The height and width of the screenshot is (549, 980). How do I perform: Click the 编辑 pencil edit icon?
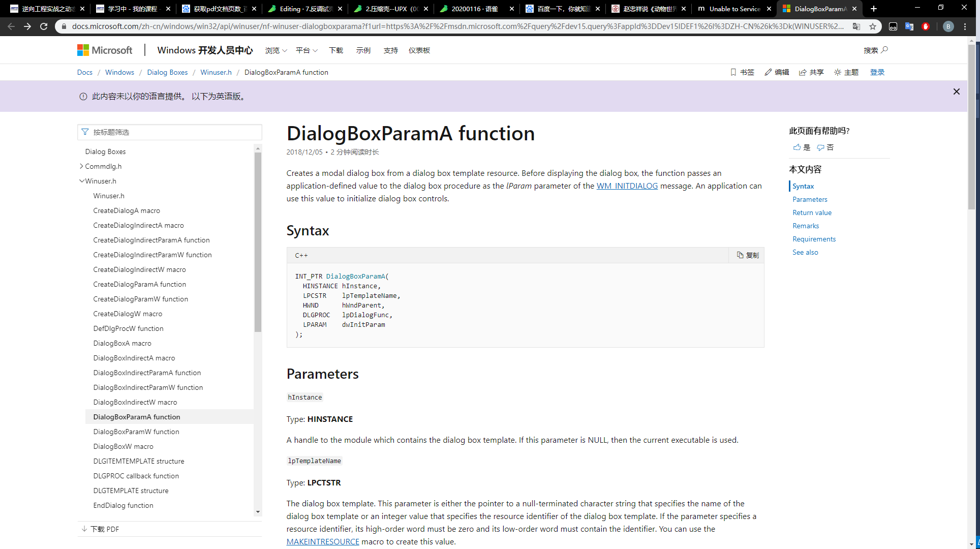(x=768, y=72)
